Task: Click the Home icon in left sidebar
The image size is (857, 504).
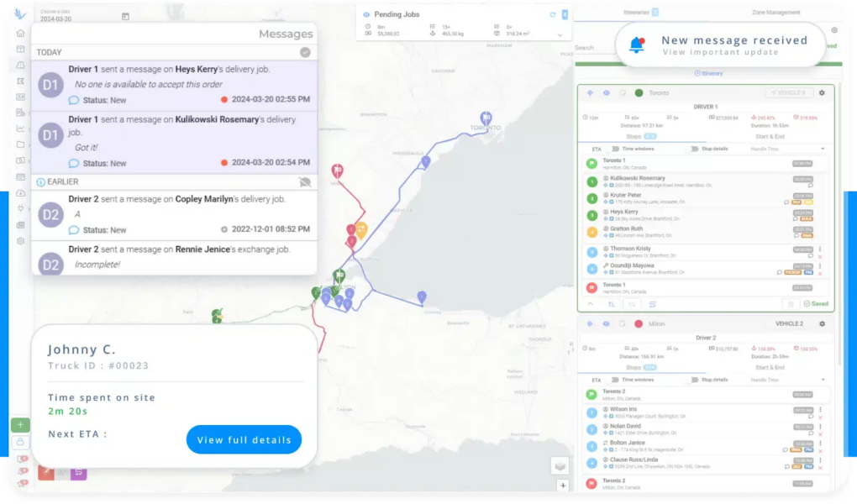Action: (20, 34)
